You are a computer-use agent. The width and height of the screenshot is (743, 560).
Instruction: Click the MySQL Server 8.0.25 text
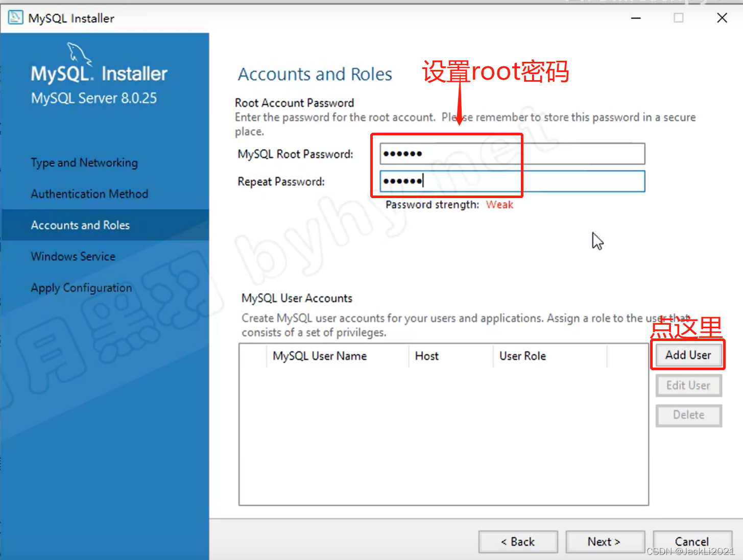(94, 98)
